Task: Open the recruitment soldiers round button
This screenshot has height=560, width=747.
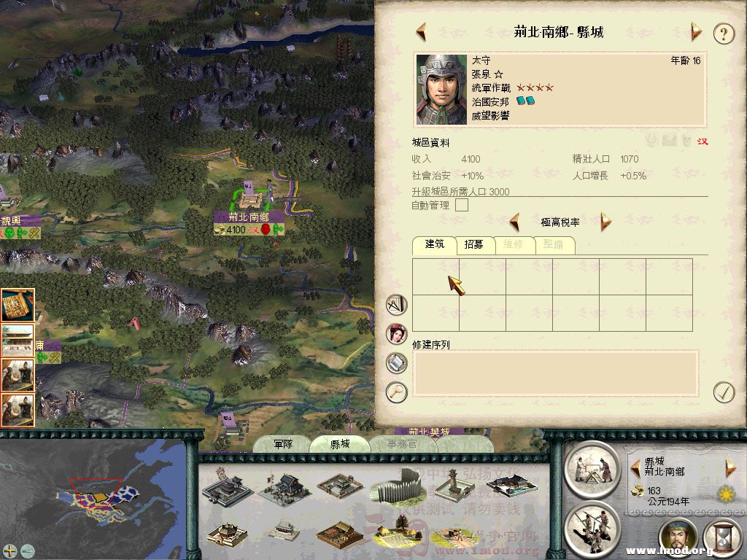Action: tap(592, 529)
